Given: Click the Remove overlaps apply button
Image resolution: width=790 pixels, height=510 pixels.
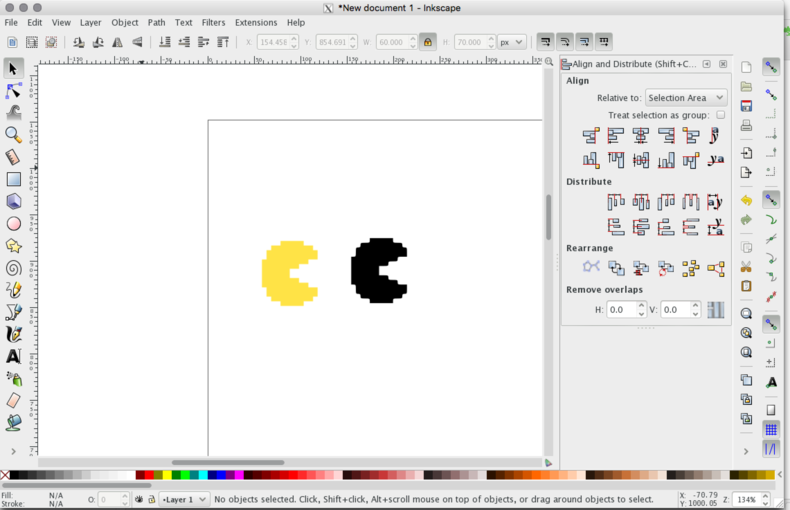Looking at the screenshot, I should (715, 310).
